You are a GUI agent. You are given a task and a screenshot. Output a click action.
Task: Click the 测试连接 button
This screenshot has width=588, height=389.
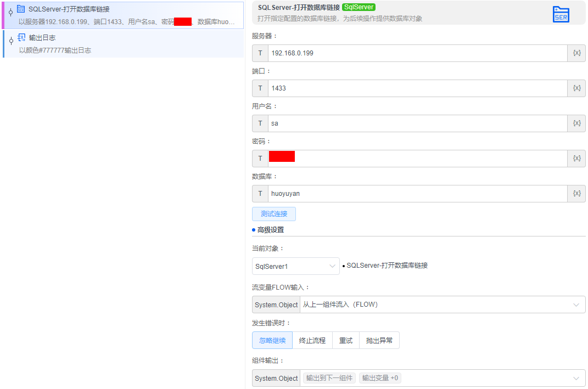tap(273, 213)
